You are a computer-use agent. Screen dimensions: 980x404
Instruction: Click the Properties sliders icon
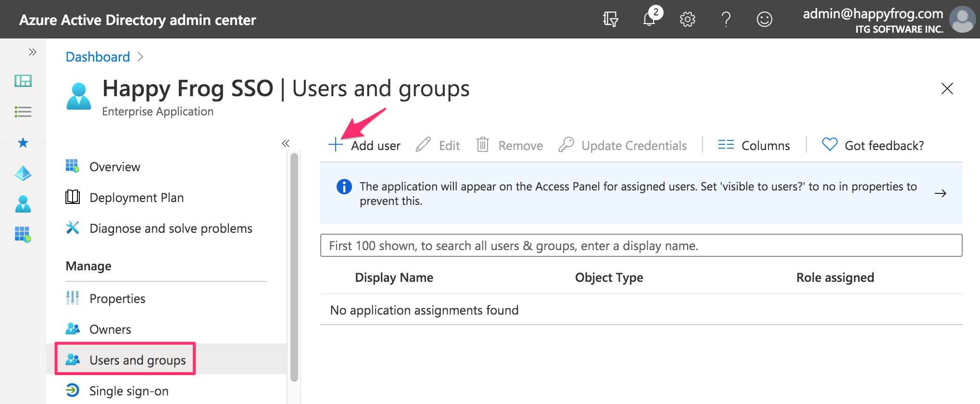pos(73,298)
